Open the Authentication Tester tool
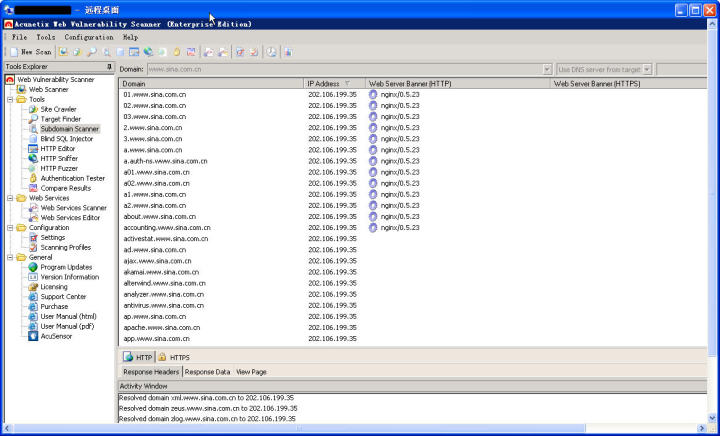Screen dimensions: 720x436 pos(72,178)
